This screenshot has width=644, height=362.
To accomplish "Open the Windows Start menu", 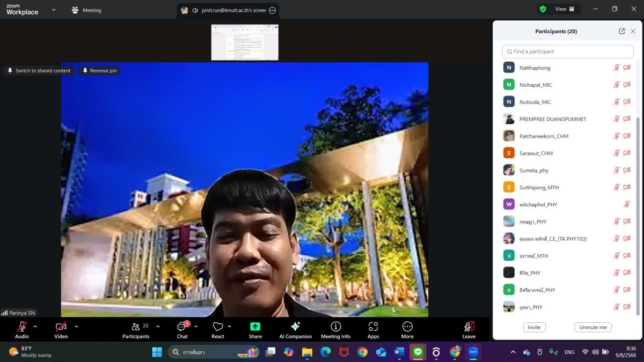I will tap(157, 352).
